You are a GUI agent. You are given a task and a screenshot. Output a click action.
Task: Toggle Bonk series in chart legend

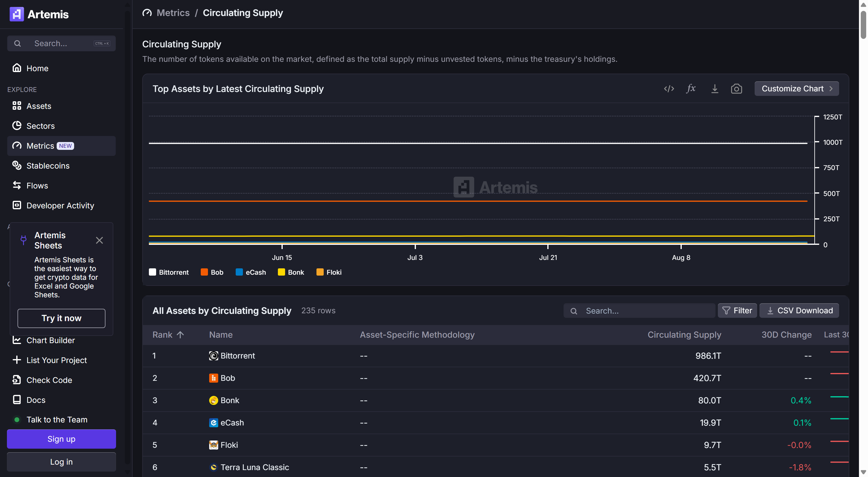coord(291,272)
